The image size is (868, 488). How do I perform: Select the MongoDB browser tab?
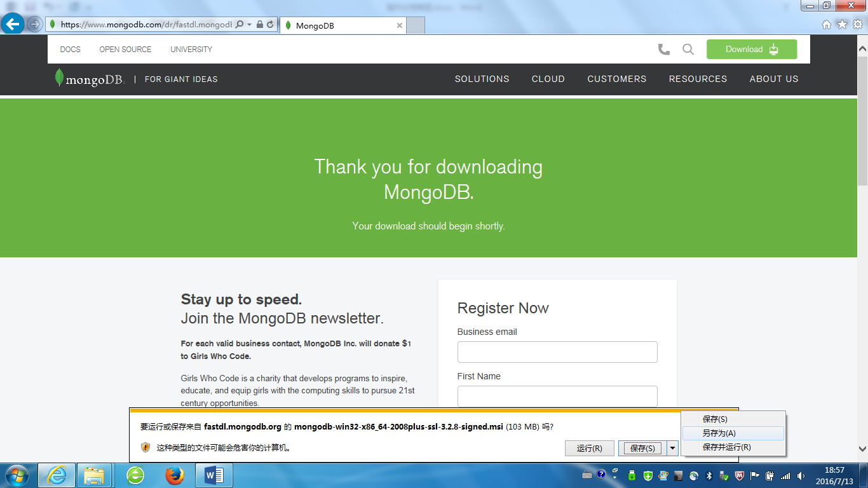pos(342,25)
